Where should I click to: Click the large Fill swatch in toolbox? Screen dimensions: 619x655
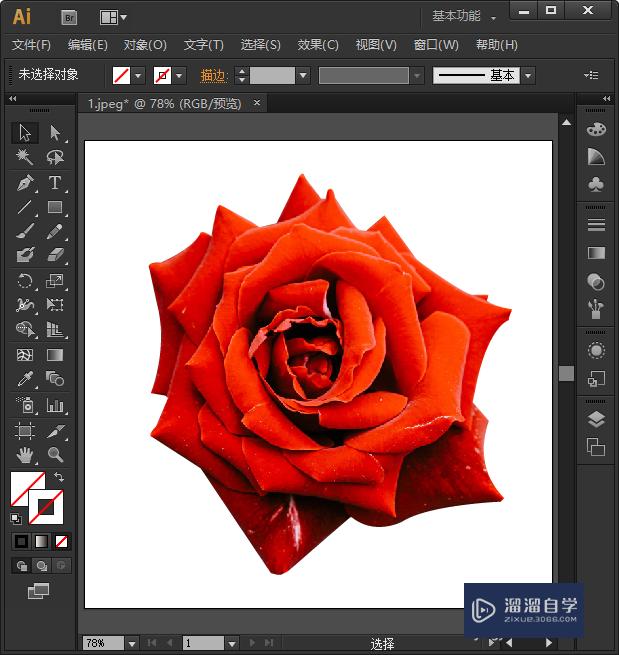(x=24, y=485)
